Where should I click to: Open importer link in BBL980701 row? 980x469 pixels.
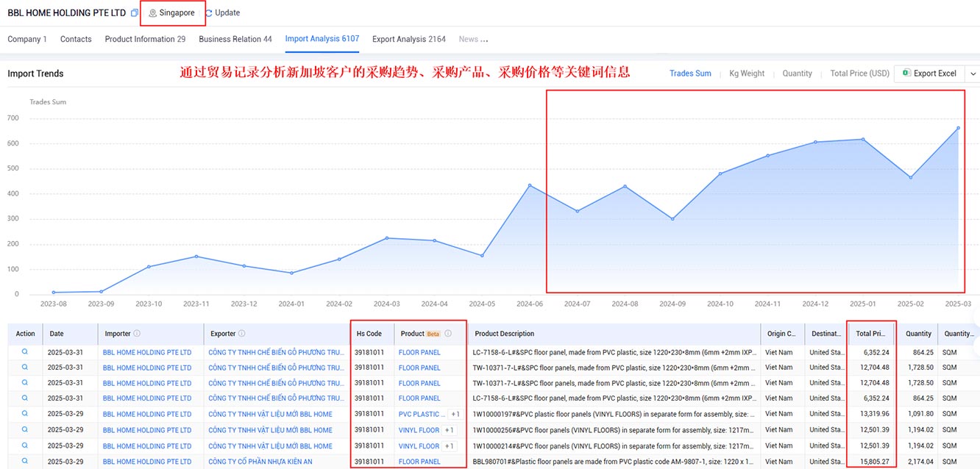click(x=147, y=462)
